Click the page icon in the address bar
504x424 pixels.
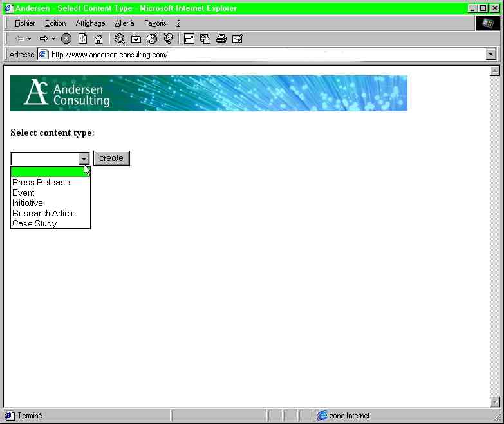(43, 54)
